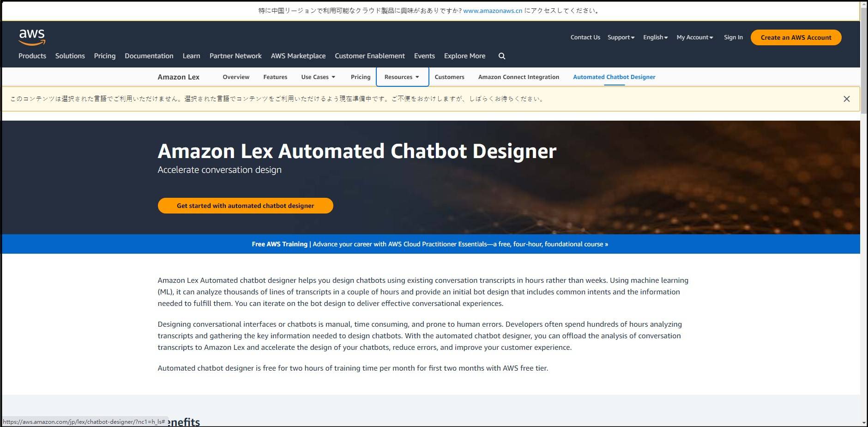Click the Sign In link
868x427 pixels.
tap(733, 37)
